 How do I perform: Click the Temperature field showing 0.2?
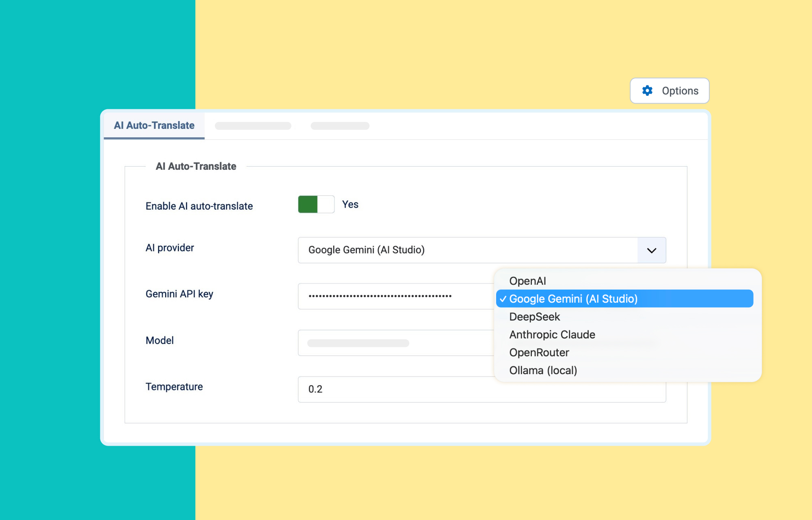point(482,389)
